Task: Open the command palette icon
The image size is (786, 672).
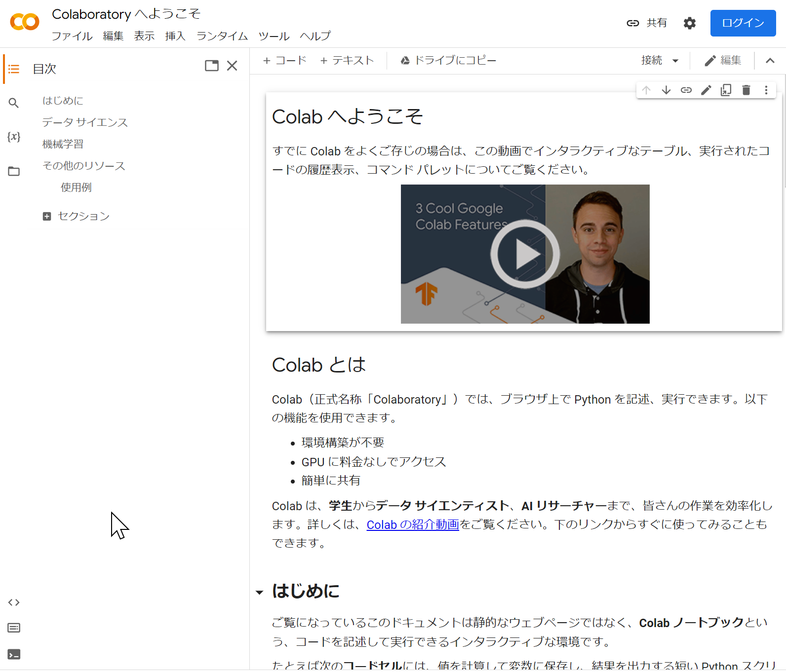Action: click(14, 628)
